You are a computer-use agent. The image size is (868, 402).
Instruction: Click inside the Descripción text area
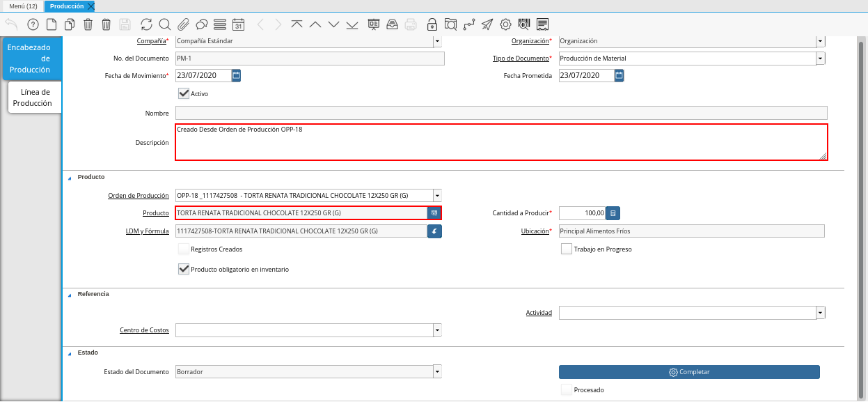pyautogui.click(x=500, y=143)
